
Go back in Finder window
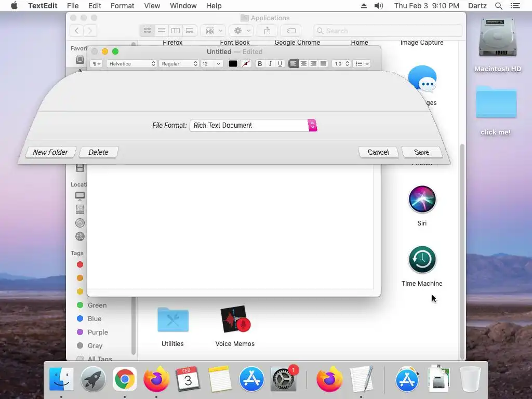(x=77, y=31)
